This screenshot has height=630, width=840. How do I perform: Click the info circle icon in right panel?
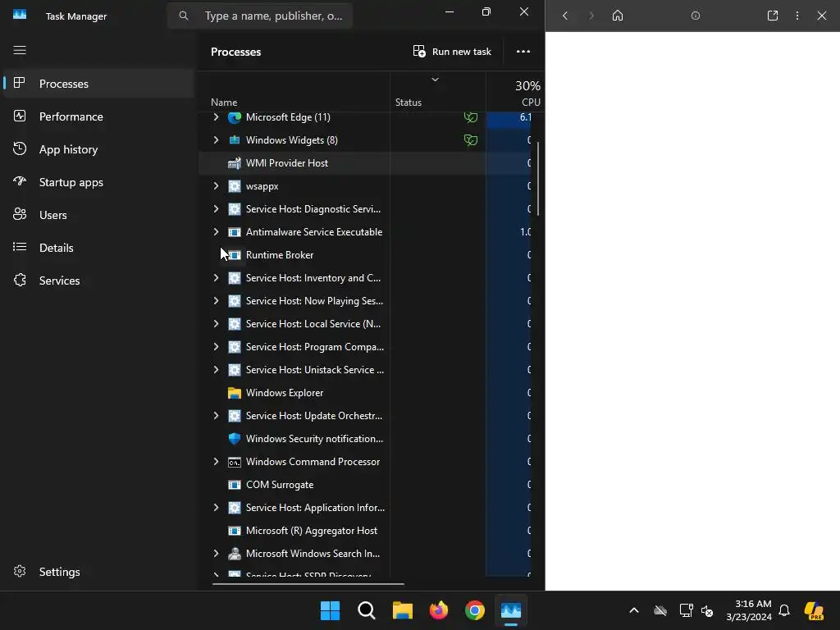(x=696, y=16)
